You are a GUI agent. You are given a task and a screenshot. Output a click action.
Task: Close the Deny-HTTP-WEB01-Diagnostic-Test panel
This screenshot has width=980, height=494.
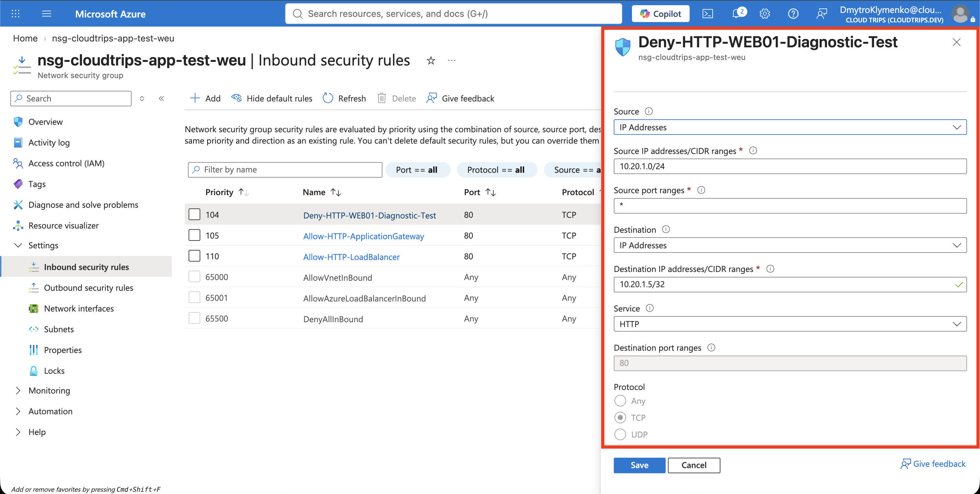[956, 42]
